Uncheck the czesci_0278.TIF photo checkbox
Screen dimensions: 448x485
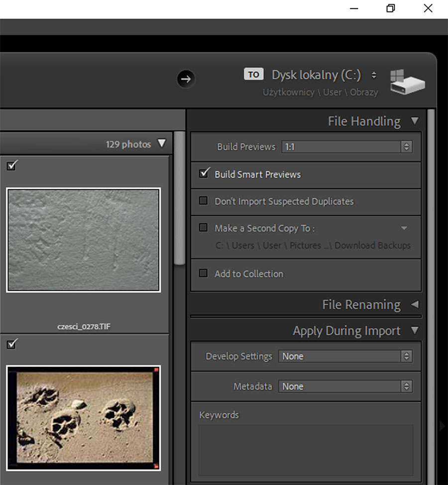click(12, 166)
